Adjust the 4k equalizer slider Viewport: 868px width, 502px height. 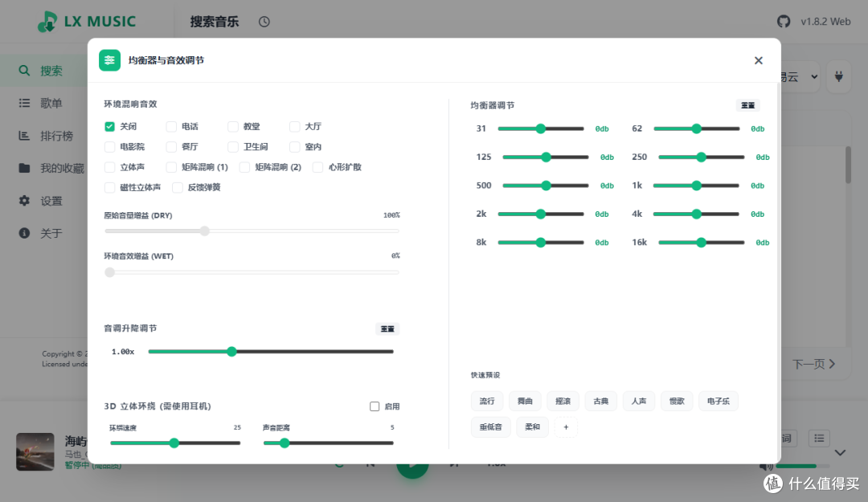point(696,214)
